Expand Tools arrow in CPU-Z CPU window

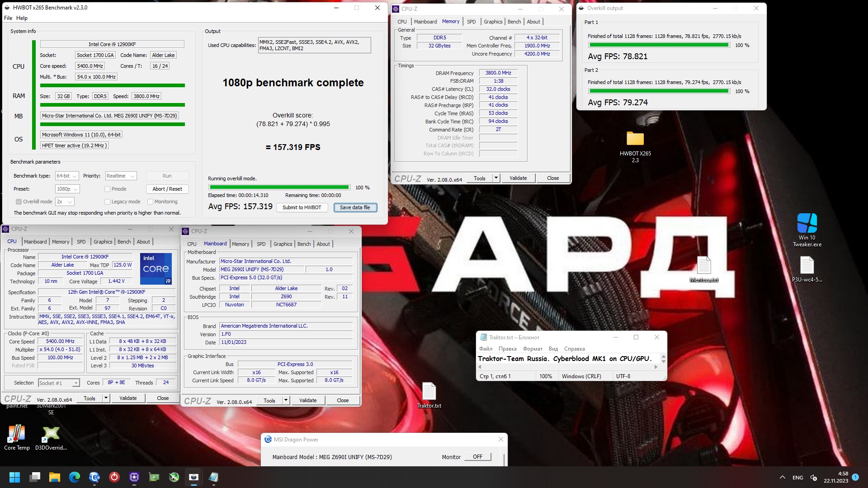point(106,398)
